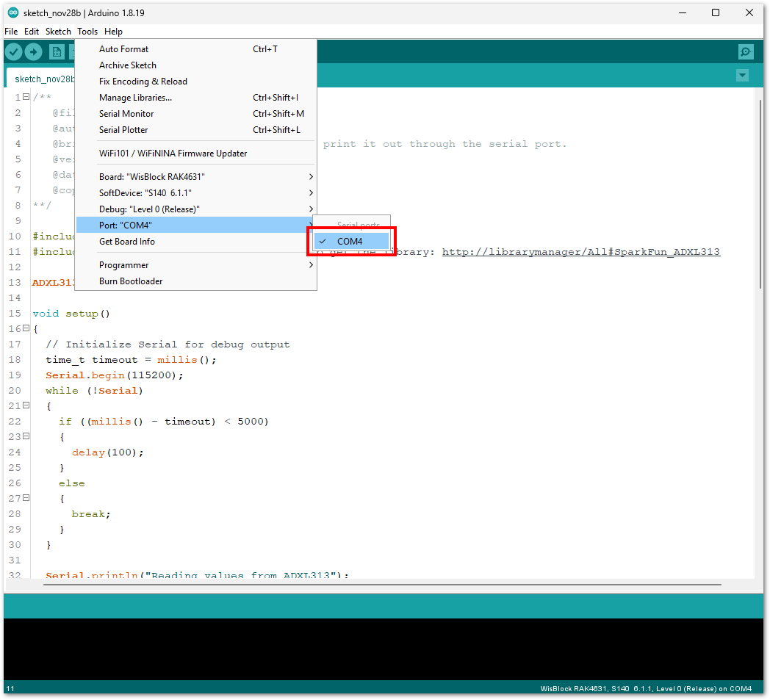
Task: Click the Upload arrow toolbar icon
Action: tap(33, 51)
